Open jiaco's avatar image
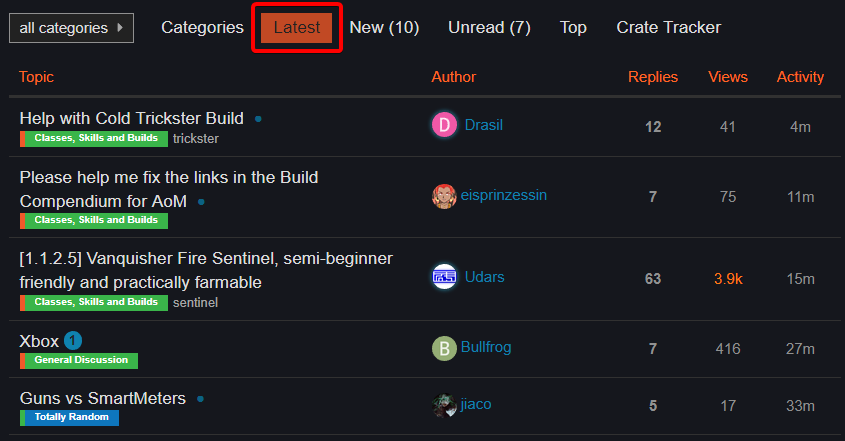 click(x=444, y=405)
